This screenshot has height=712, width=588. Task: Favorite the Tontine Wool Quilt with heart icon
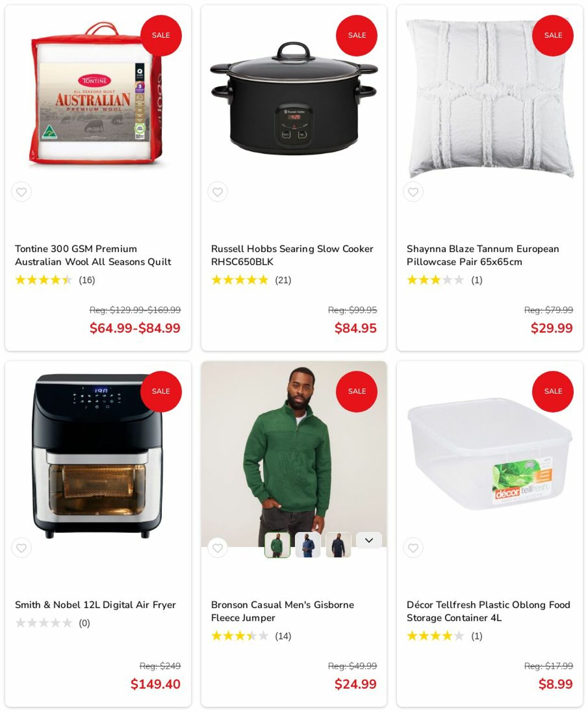[22, 192]
